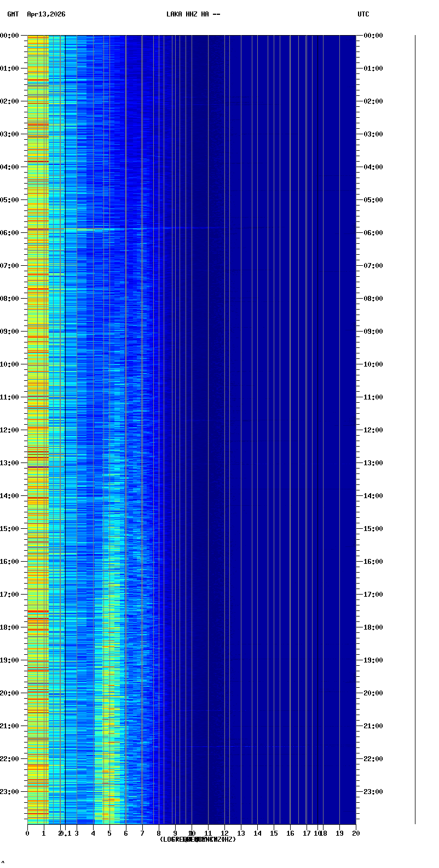The image size is (439, 868).
Task: Select the LAKA HHZ HA station title
Action: point(193,14)
